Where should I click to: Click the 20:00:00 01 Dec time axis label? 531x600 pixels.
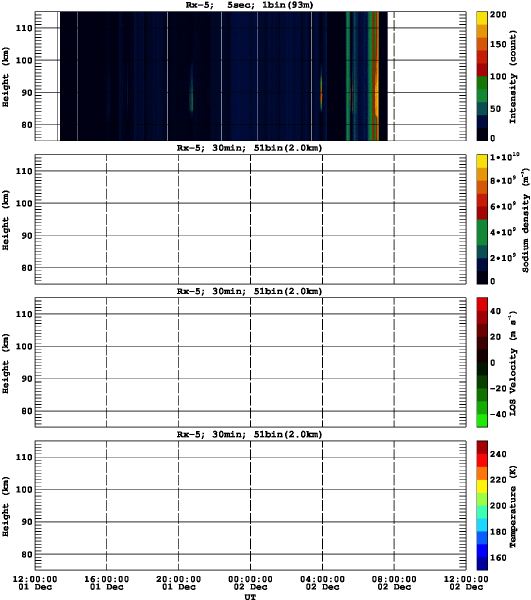pos(178,583)
